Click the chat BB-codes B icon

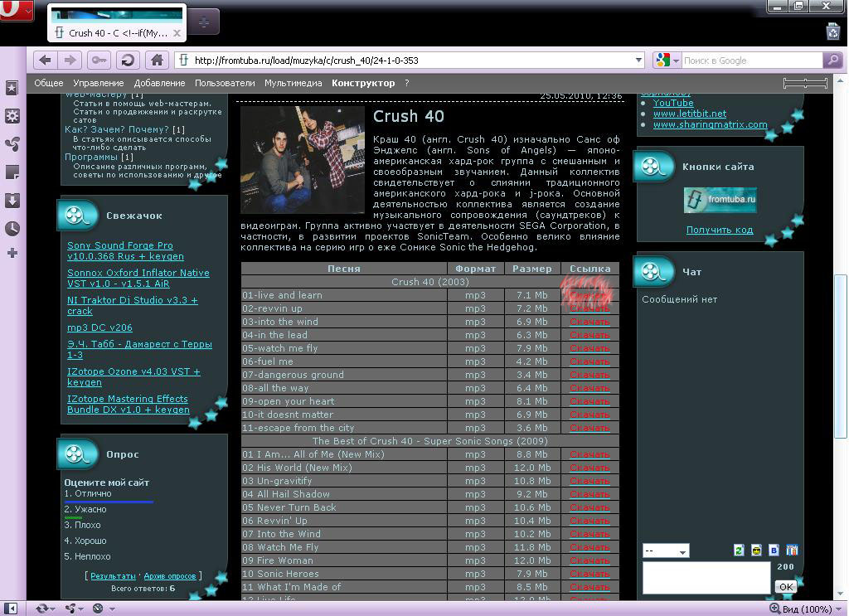pos(774,551)
